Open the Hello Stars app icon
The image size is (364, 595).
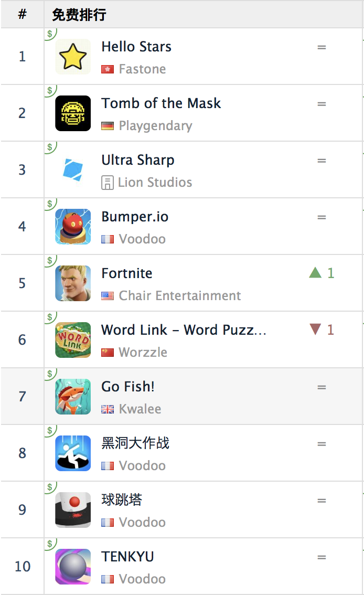[73, 57]
